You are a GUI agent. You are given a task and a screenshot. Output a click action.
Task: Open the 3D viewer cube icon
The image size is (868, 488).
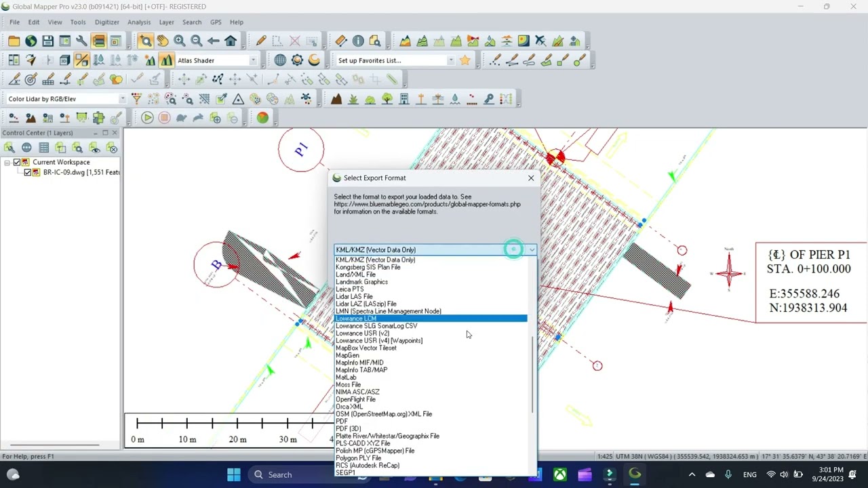coord(64,60)
